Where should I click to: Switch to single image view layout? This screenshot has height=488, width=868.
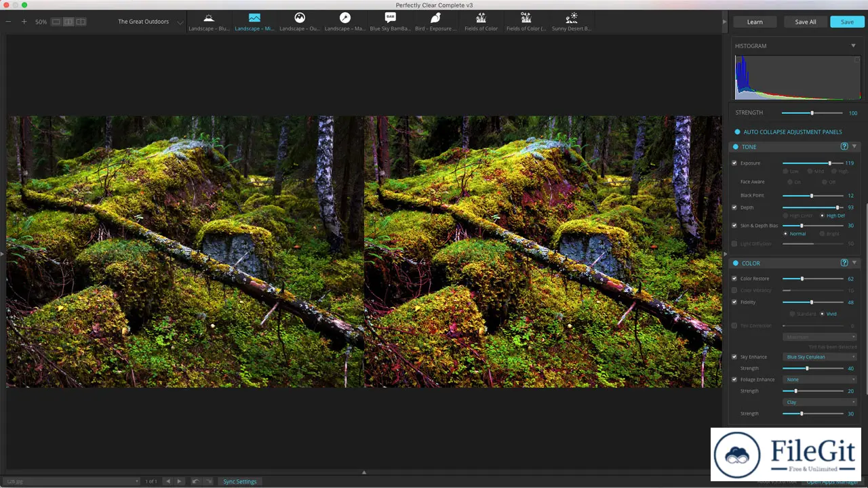pyautogui.click(x=56, y=22)
